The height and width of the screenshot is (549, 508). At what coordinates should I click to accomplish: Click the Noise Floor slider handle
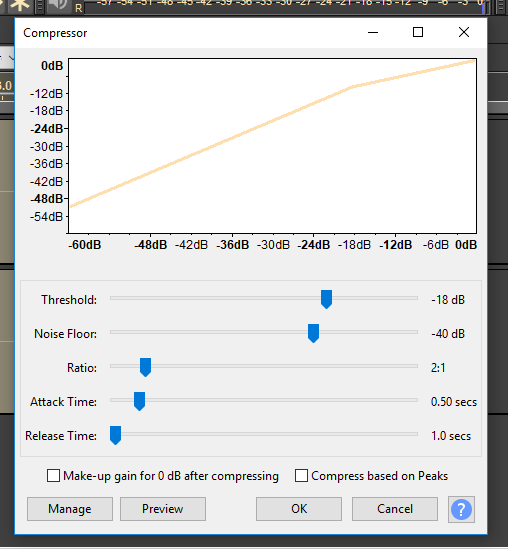pyautogui.click(x=313, y=333)
